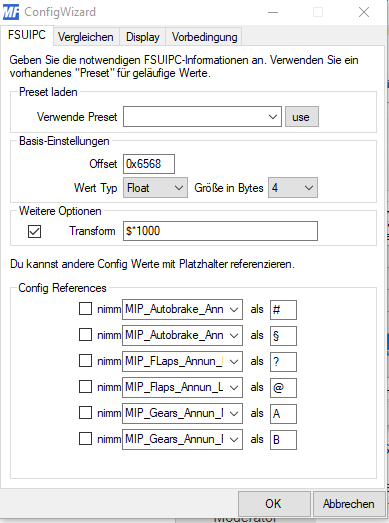Viewport: 389px width, 523px height.
Task: Click the placeholder field containing B
Action: [283, 440]
